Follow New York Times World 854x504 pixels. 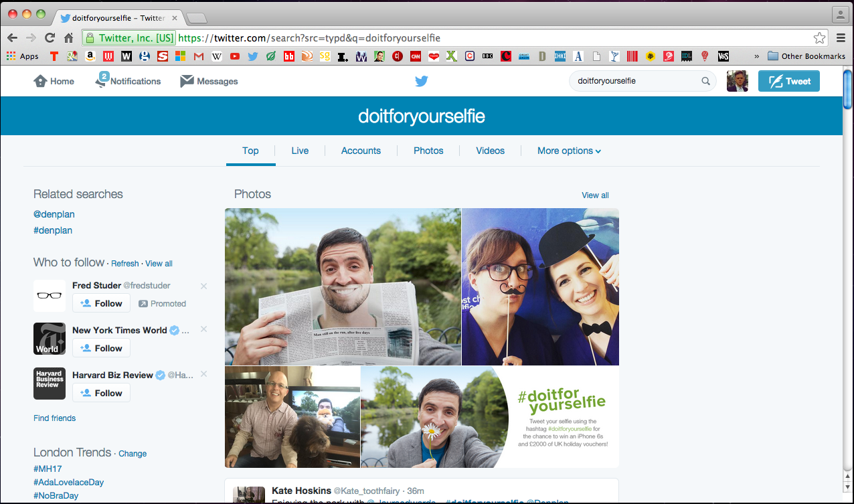click(x=101, y=348)
